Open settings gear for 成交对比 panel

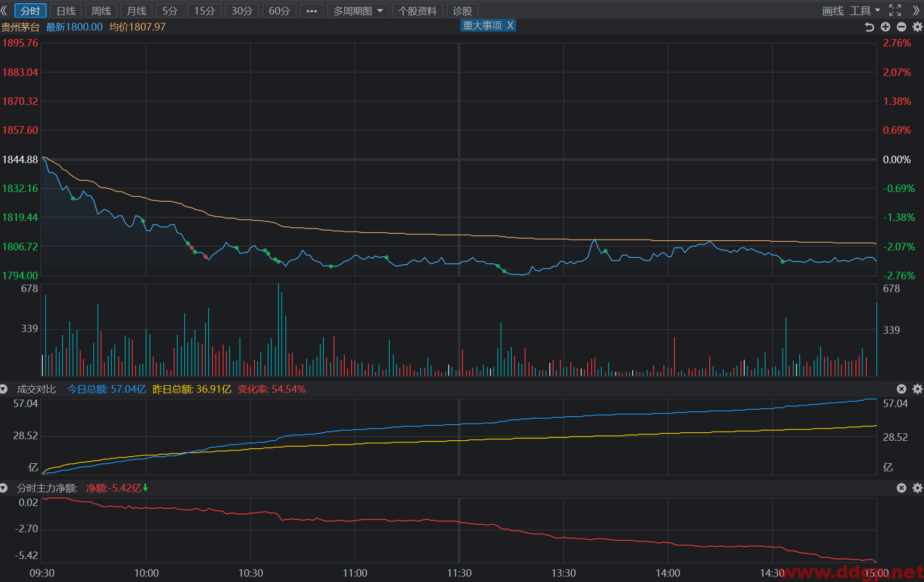point(918,389)
